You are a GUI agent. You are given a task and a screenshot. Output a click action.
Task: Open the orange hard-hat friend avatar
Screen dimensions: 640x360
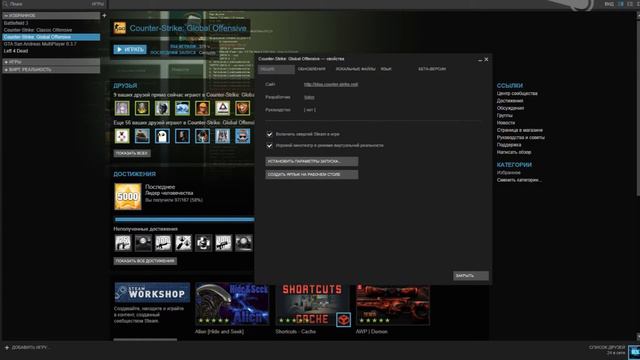[202, 108]
